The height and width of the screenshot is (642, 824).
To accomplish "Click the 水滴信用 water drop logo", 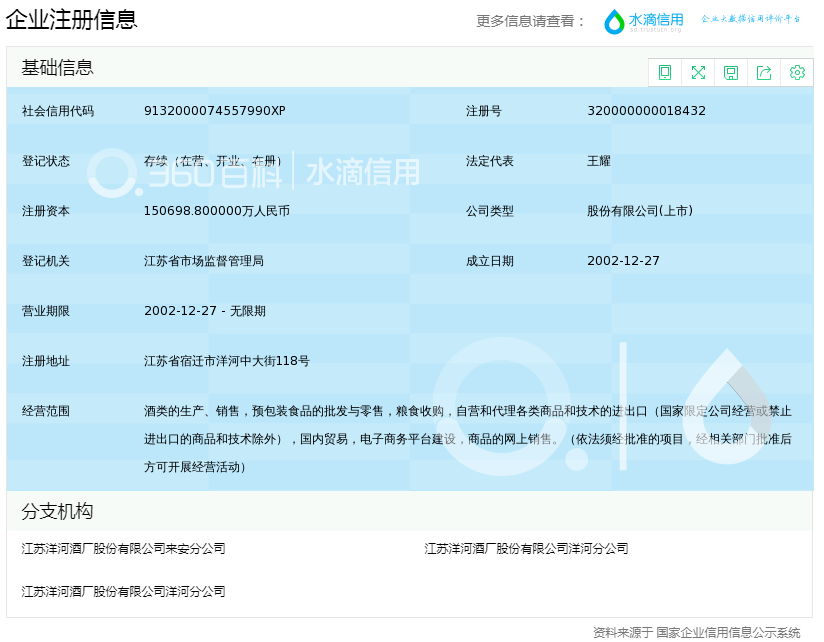I will coord(644,22).
